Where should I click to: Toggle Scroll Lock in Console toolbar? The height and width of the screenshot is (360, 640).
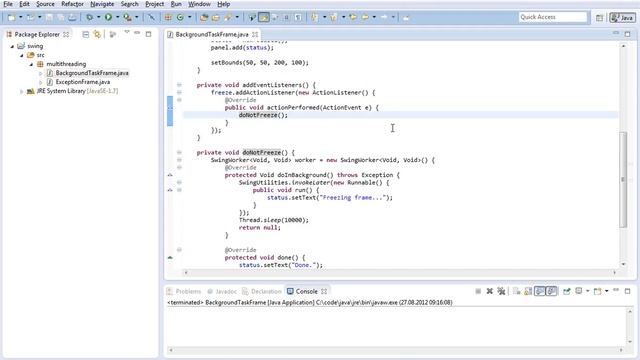528,291
